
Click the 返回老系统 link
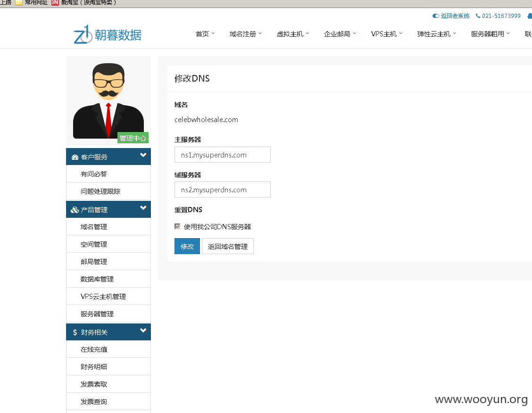[455, 16]
